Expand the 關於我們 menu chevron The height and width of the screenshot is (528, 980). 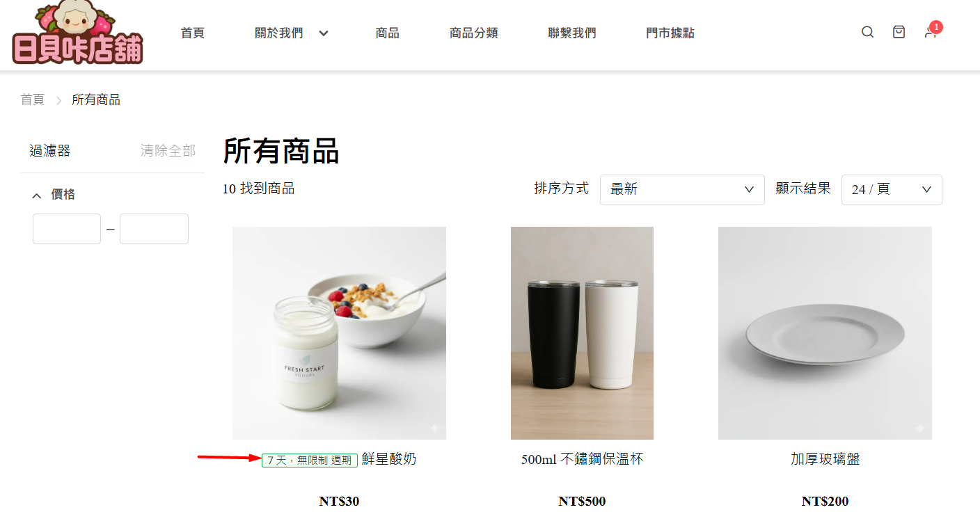[x=324, y=33]
